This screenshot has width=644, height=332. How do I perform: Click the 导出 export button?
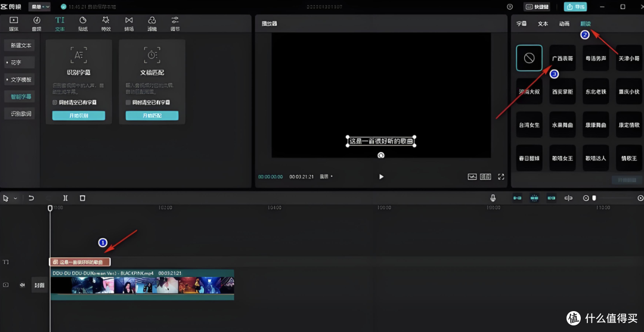pyautogui.click(x=575, y=7)
